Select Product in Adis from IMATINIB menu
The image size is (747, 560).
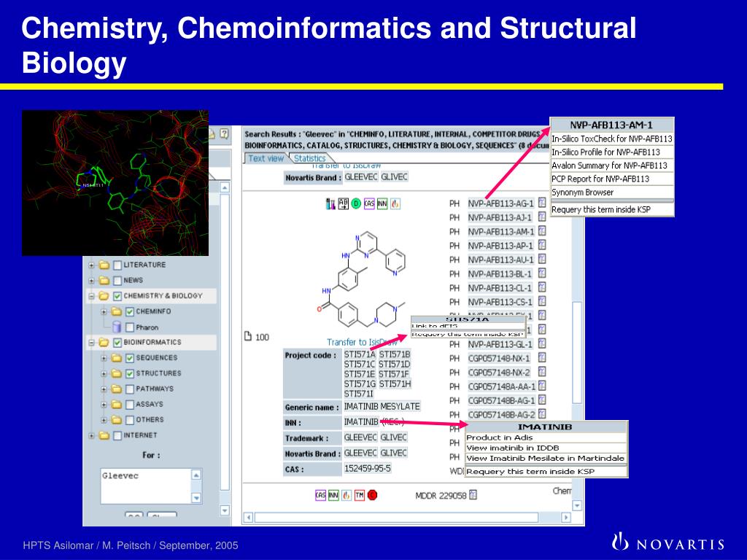(546, 437)
